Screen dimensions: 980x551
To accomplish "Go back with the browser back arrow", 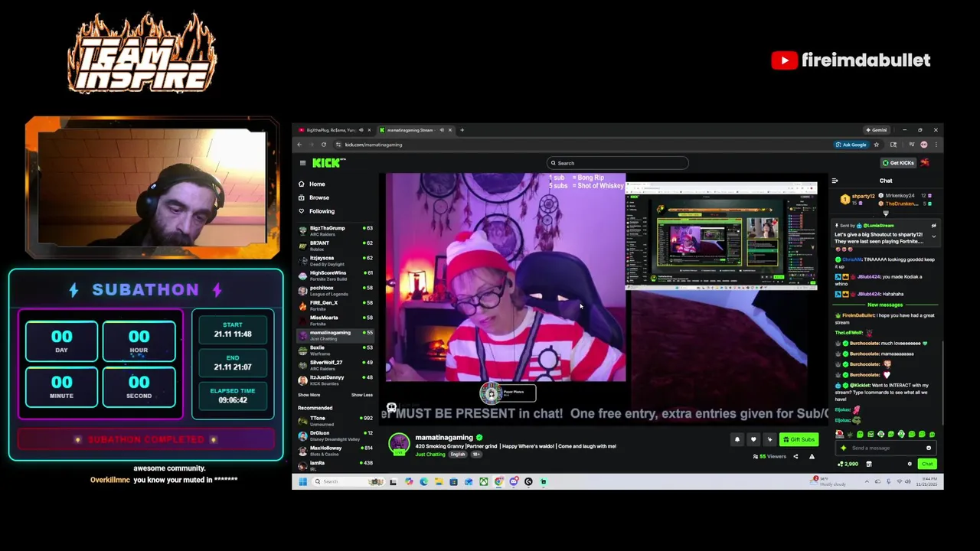I will pyautogui.click(x=299, y=145).
